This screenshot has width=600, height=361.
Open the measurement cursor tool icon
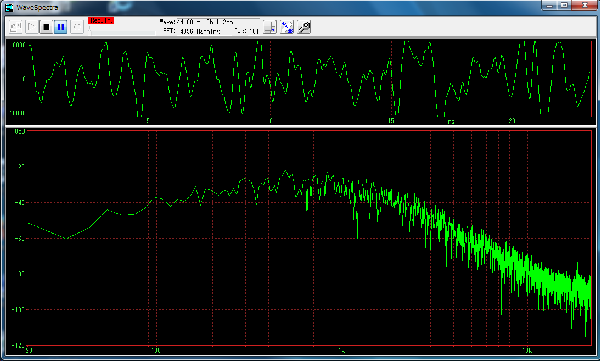tap(270, 27)
